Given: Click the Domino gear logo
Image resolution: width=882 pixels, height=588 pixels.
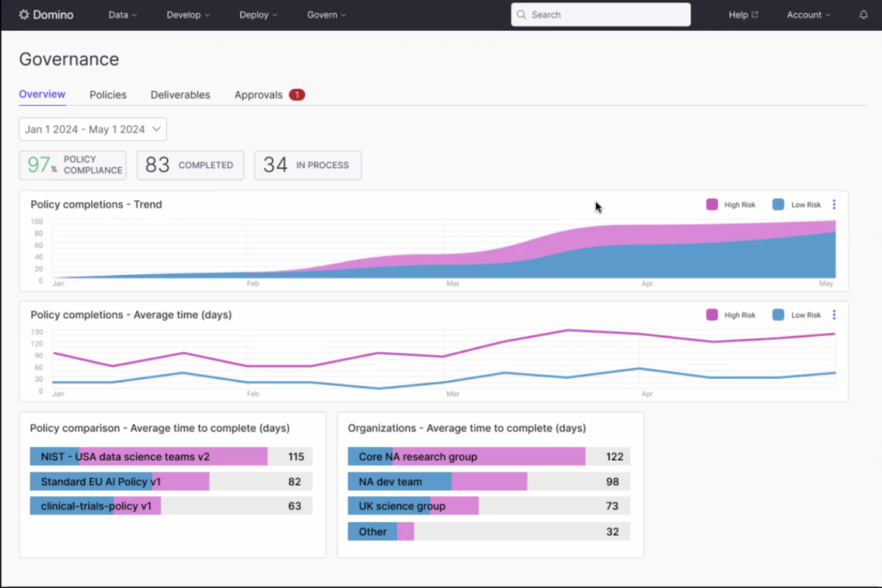Looking at the screenshot, I should tap(24, 14).
